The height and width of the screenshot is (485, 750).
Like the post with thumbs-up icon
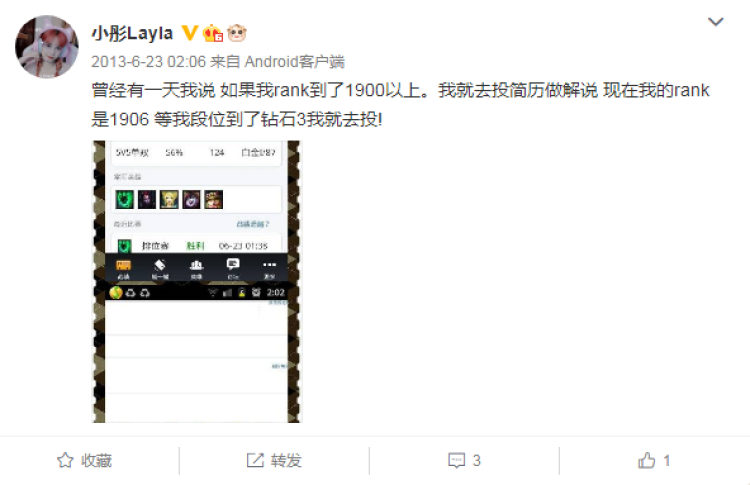coord(647,461)
